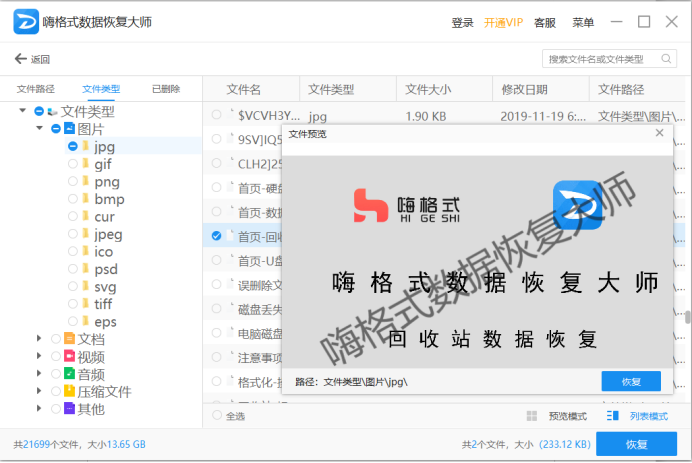This screenshot has width=692, height=463.
Task: Click 恢复 button in preview dialog
Action: (x=631, y=381)
